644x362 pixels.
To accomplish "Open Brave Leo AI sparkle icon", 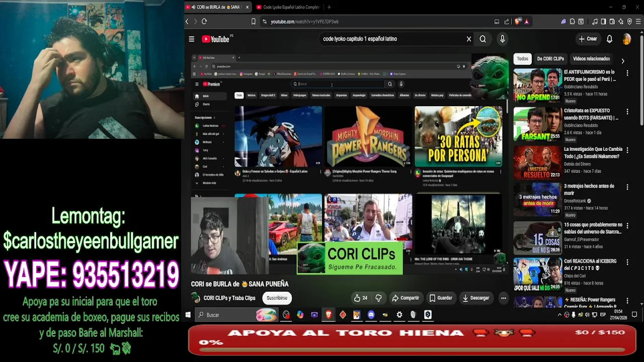I will (621, 22).
